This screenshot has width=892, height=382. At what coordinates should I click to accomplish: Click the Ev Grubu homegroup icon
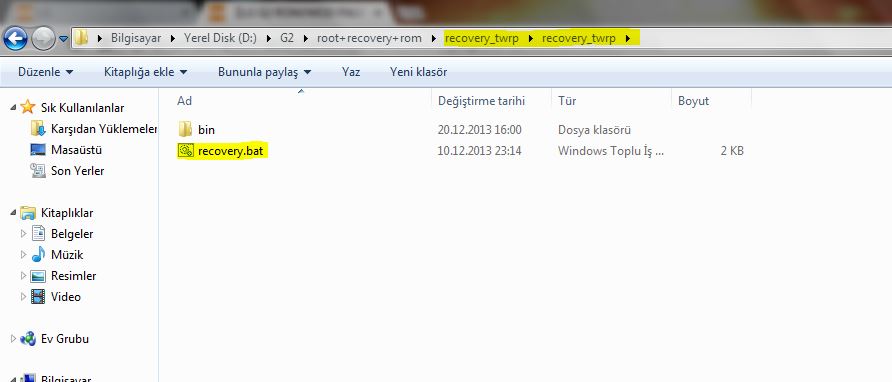coord(27,339)
